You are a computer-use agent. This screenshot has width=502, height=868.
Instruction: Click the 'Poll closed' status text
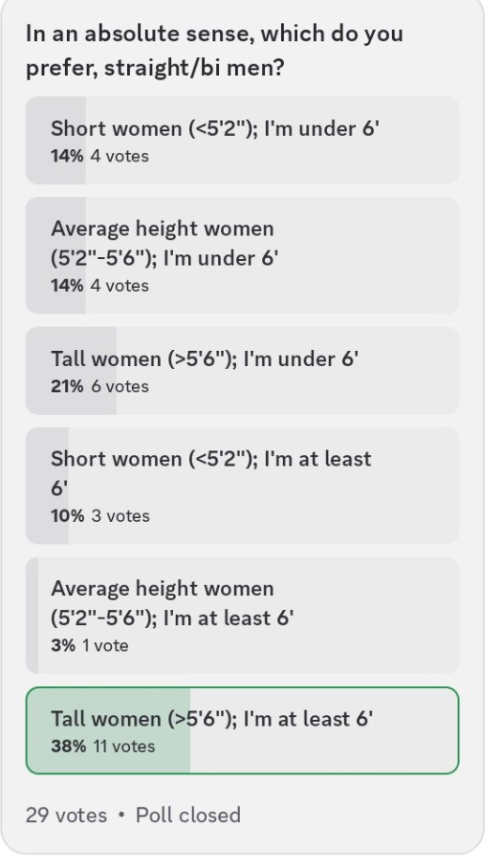[x=188, y=815]
